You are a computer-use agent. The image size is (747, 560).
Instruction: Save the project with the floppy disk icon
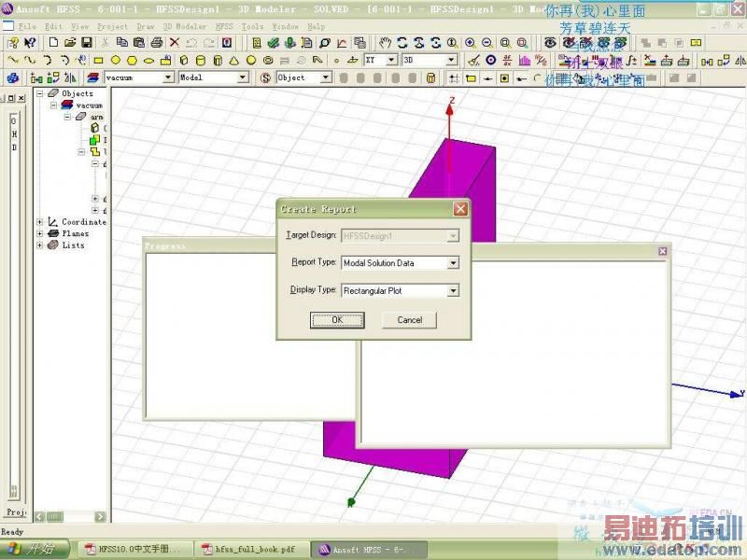click(x=87, y=43)
